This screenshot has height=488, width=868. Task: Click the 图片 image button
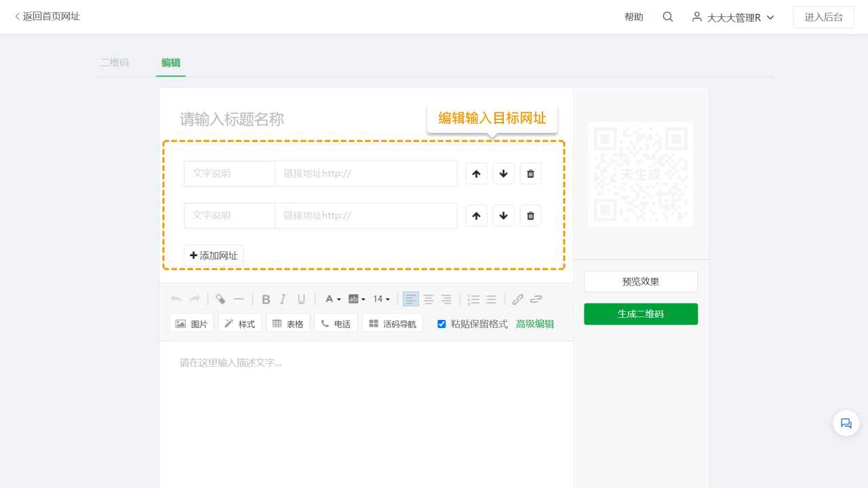[x=192, y=323]
